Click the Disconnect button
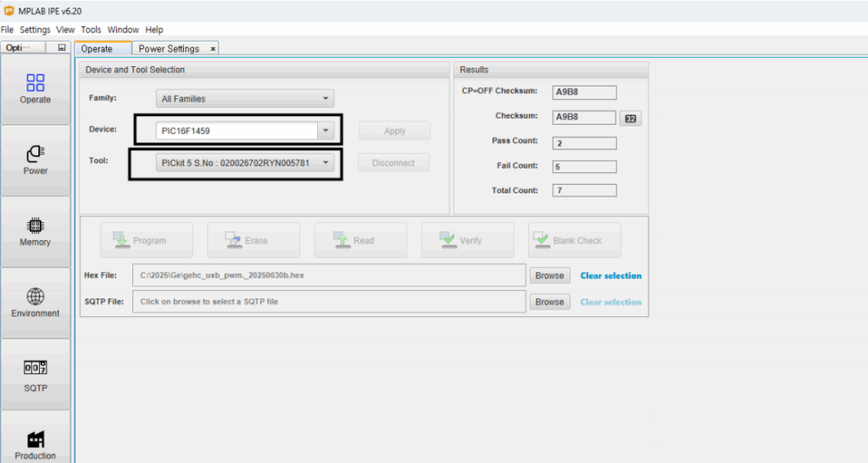Image resolution: width=868 pixels, height=463 pixels. coord(393,163)
